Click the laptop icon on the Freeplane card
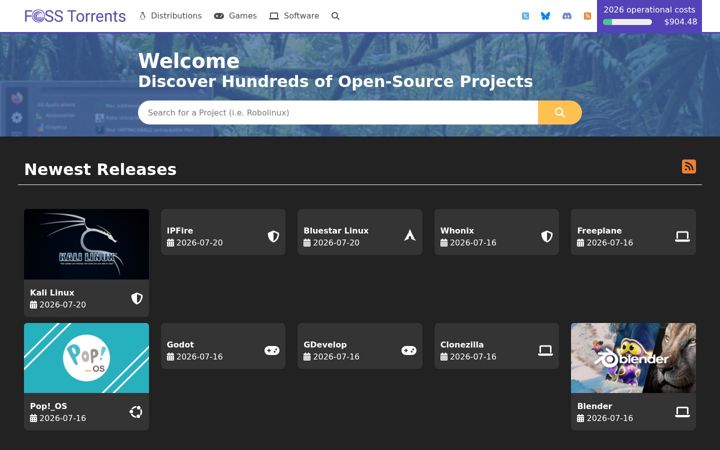This screenshot has width=720, height=450. coord(682,236)
